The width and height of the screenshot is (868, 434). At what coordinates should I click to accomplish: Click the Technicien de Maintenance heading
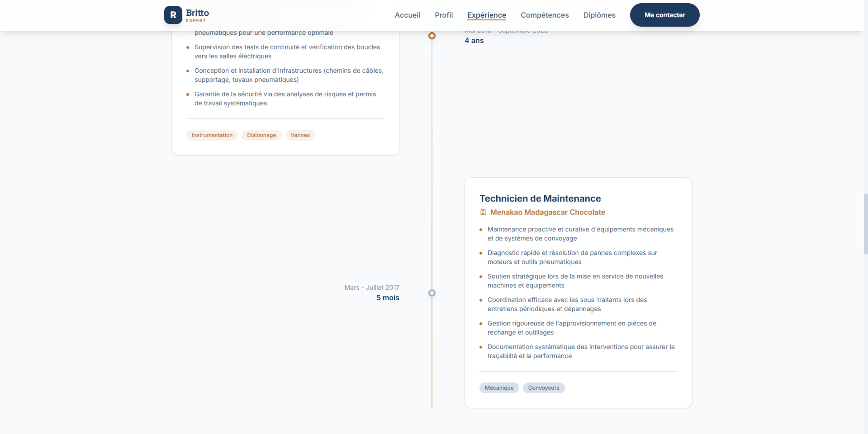[540, 198]
